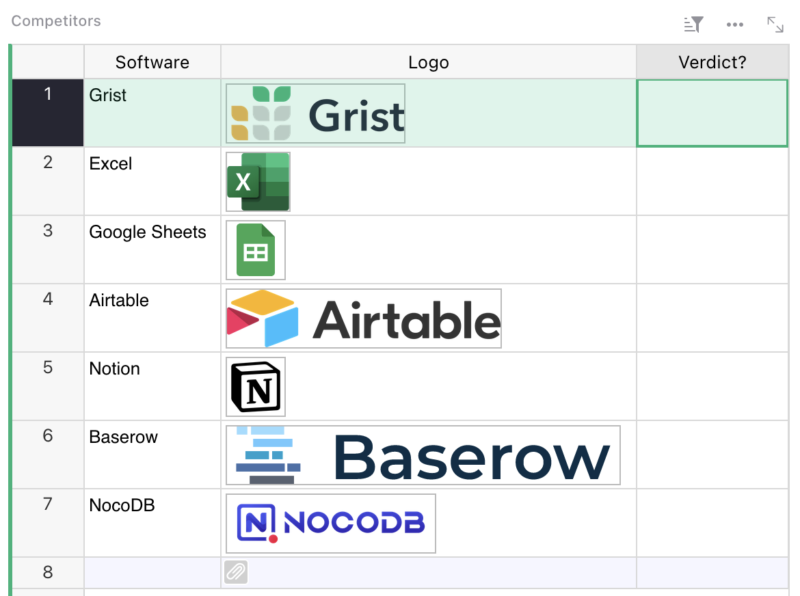Click the empty Verdict cell for Excel
Viewport: 800px width, 596px height.
(712, 182)
